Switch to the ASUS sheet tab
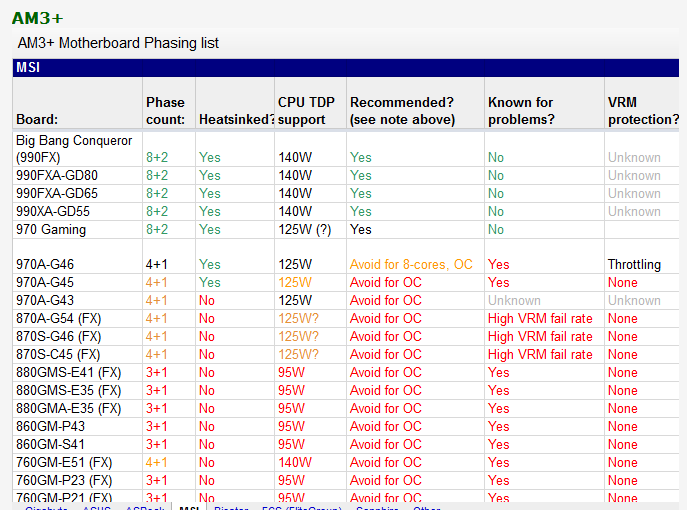Screen dimensions: 687x510 (x=96, y=508)
